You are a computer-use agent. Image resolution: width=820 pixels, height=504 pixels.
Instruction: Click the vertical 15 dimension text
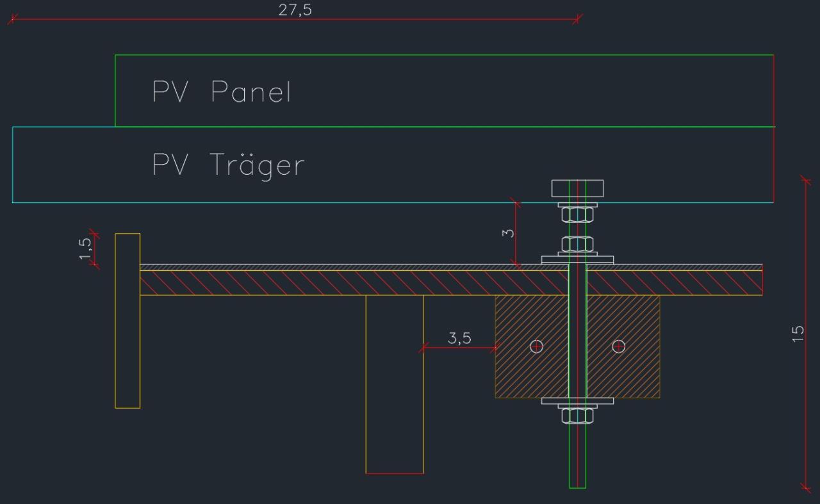(798, 334)
